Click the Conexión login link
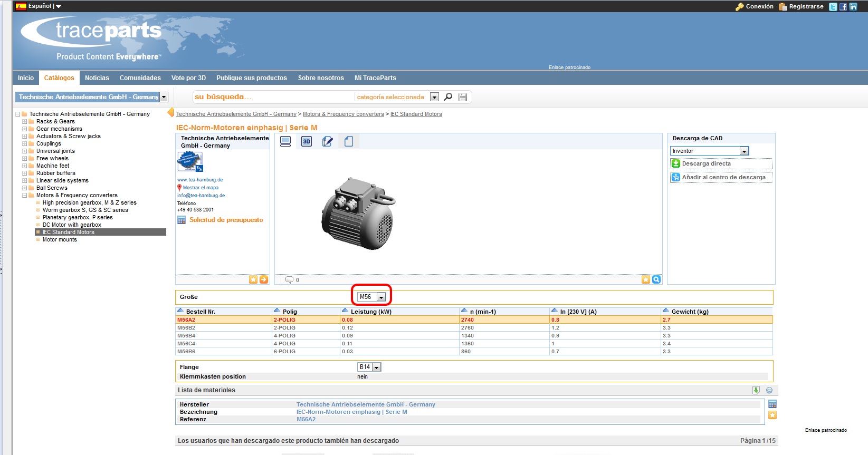This screenshot has width=868, height=455. (x=759, y=7)
